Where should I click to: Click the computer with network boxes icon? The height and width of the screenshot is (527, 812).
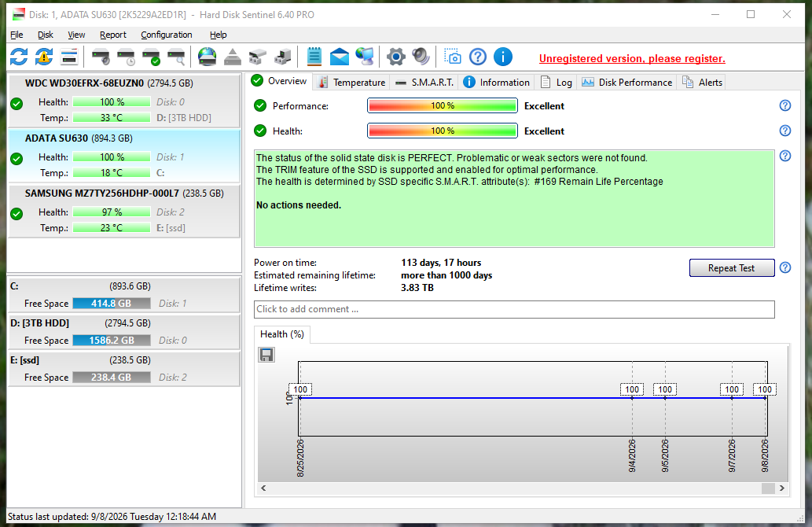283,57
